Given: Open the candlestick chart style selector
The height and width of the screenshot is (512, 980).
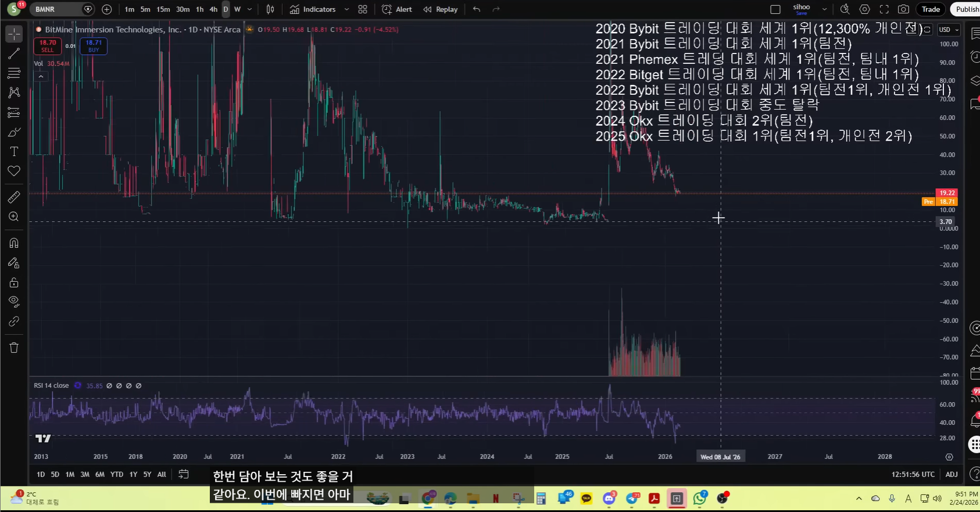Looking at the screenshot, I should 270,9.
